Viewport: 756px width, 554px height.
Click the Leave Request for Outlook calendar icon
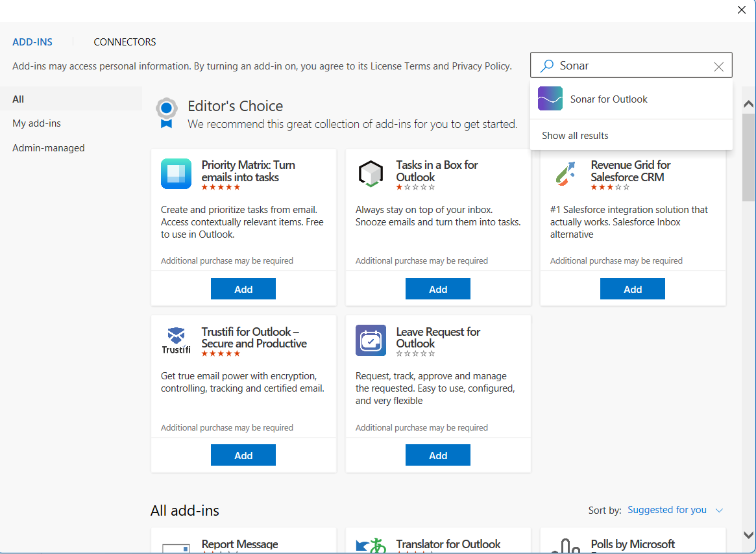click(371, 340)
